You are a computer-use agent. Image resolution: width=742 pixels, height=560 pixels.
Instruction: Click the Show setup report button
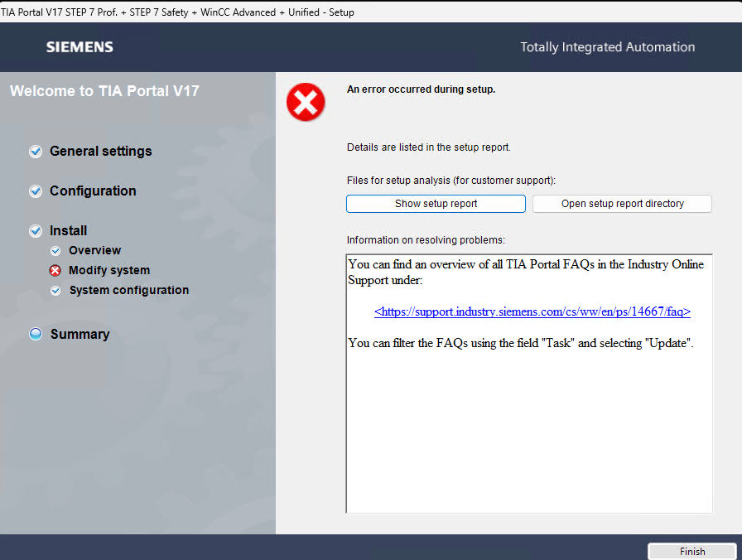pyautogui.click(x=436, y=204)
